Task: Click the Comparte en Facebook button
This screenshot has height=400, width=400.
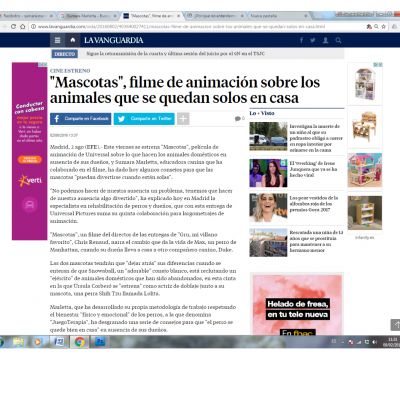Action: [x=81, y=119]
